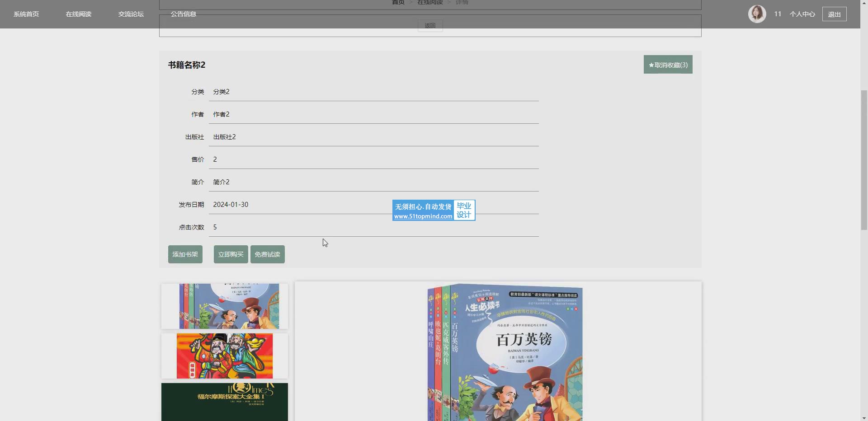Click the category value 分类2
Viewport: 868px width, 421px height.
tap(222, 92)
